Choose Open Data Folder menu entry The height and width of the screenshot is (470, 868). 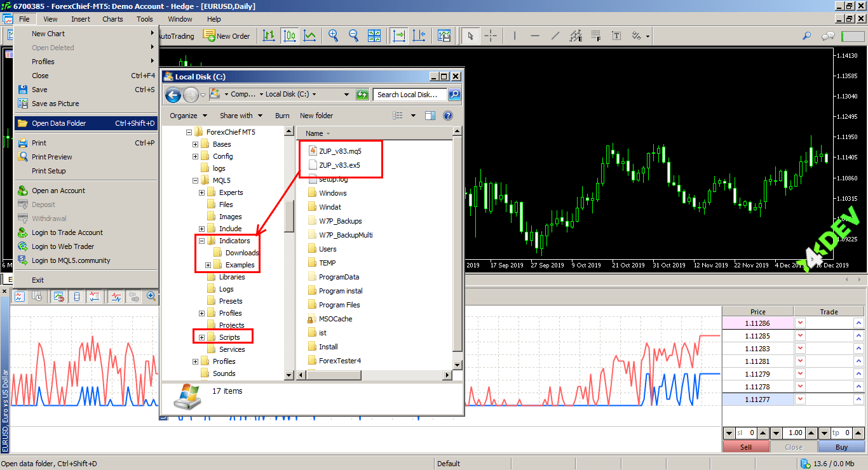[86, 123]
